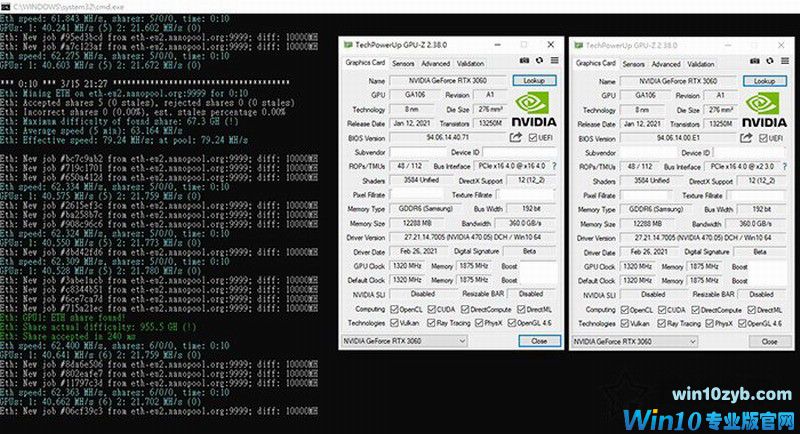
Task: Toggle the CUDA checkbox in left GPU-Z window
Action: tap(432, 309)
